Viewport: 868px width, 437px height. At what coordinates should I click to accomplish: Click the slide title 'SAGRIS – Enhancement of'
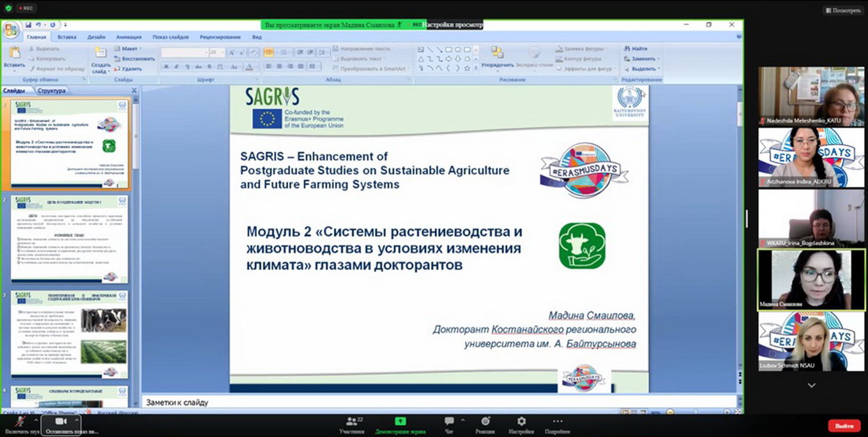click(x=314, y=156)
